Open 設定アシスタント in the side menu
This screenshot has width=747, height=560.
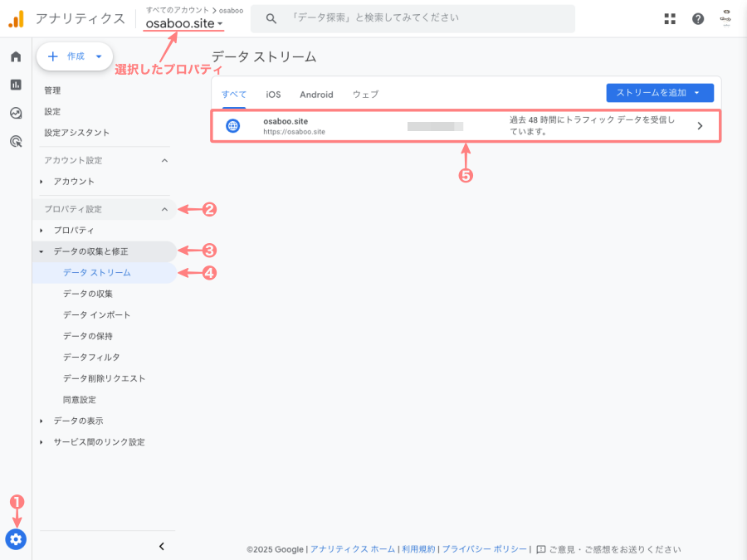pyautogui.click(x=76, y=133)
